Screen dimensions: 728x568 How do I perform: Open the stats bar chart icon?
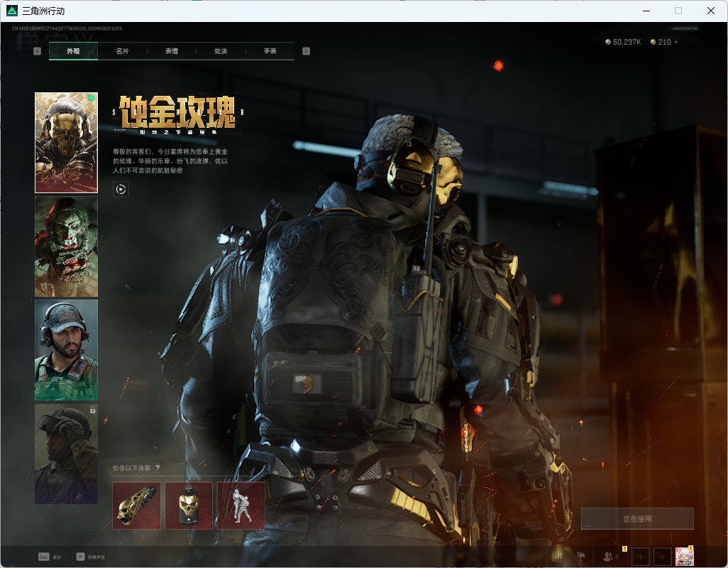tap(558, 556)
